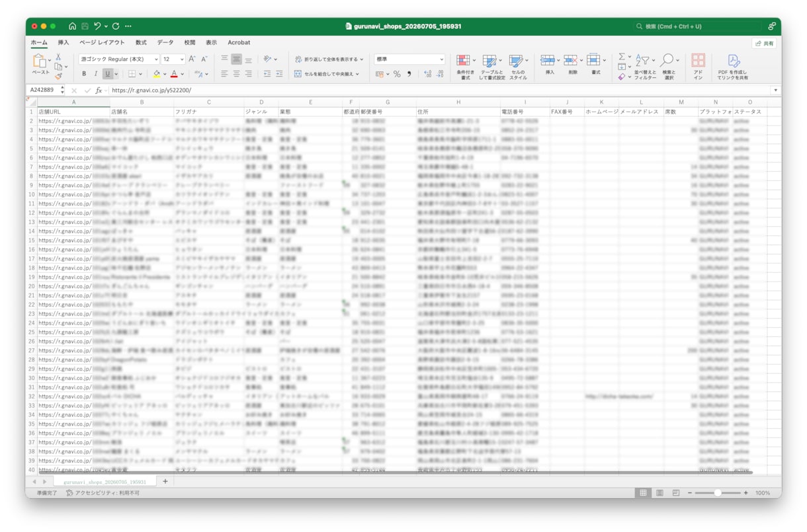Open the ページレイアウト ribbon tab
This screenshot has height=532, width=807.
[102, 42]
